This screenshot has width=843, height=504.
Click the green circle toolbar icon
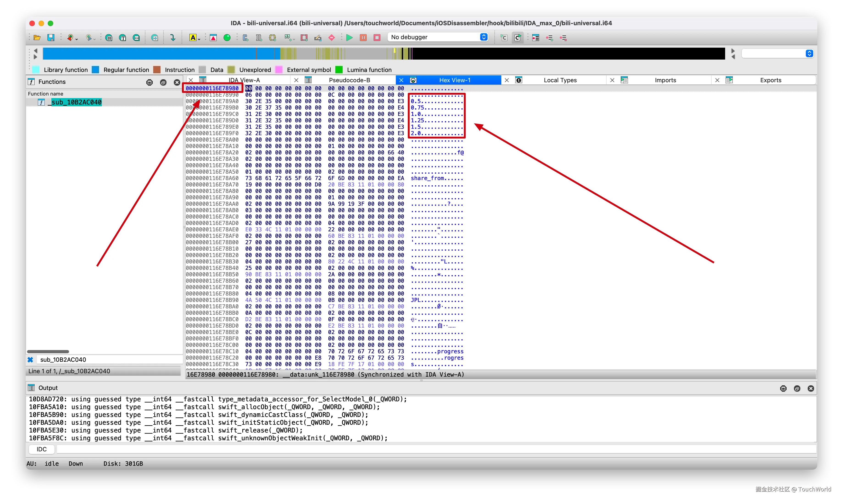coord(227,37)
